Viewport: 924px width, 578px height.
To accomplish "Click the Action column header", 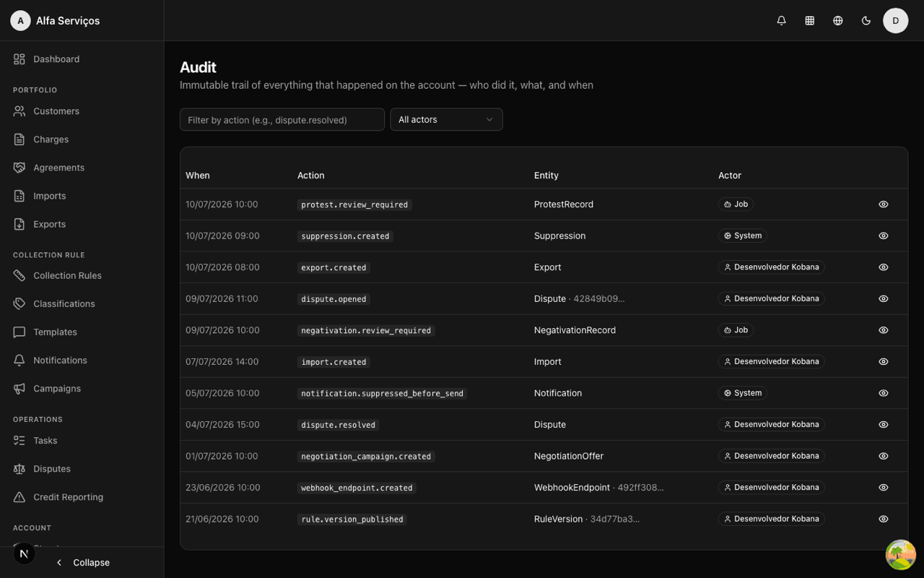I will pos(310,176).
